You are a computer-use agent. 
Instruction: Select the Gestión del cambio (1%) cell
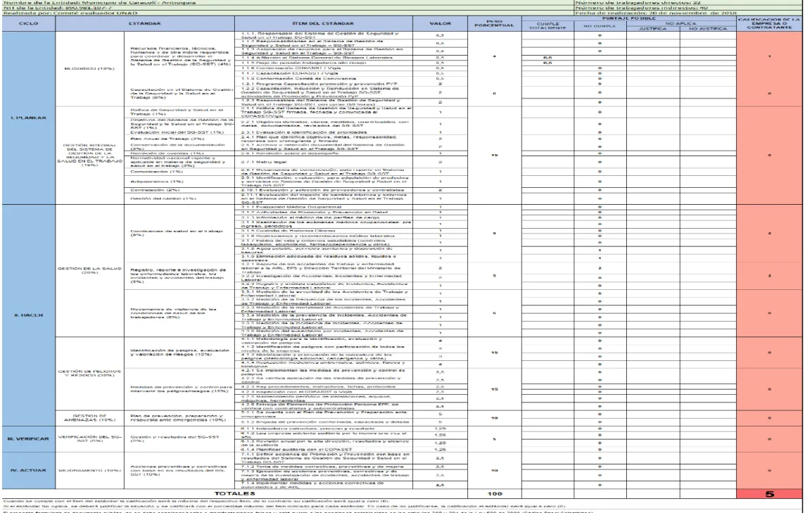(x=179, y=198)
